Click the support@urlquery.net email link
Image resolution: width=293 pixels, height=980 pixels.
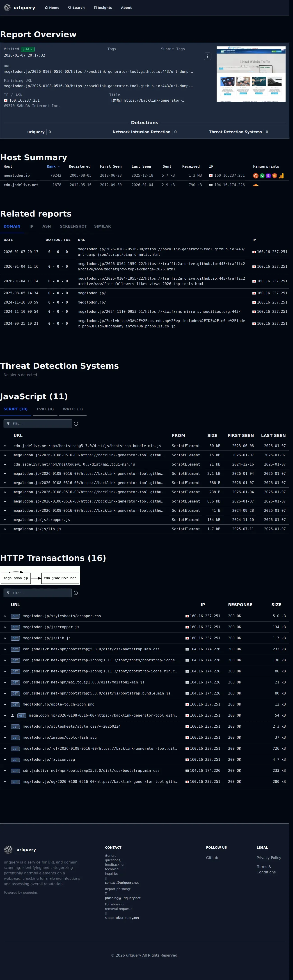(x=122, y=918)
